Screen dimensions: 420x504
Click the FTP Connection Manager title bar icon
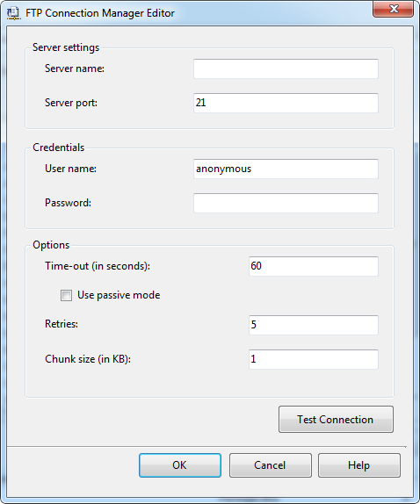pyautogui.click(x=13, y=13)
